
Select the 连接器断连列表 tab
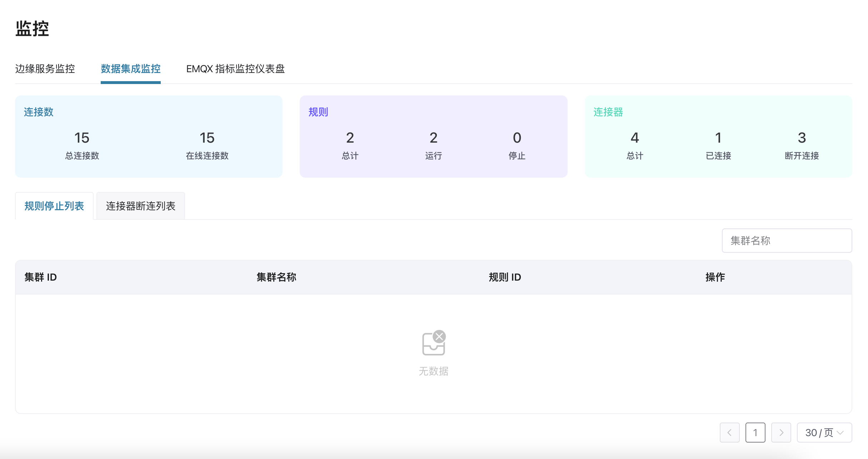pos(141,206)
